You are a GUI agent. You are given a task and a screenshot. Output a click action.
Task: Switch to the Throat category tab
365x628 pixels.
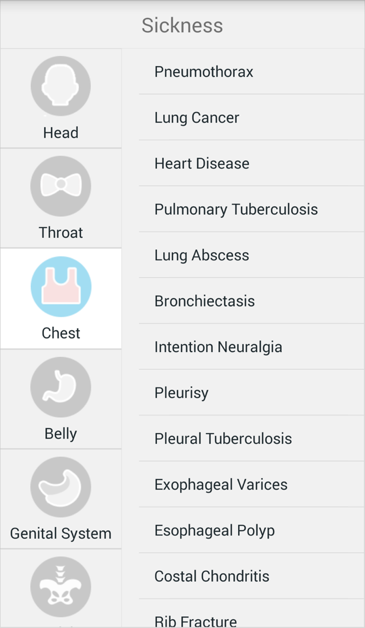(x=60, y=198)
